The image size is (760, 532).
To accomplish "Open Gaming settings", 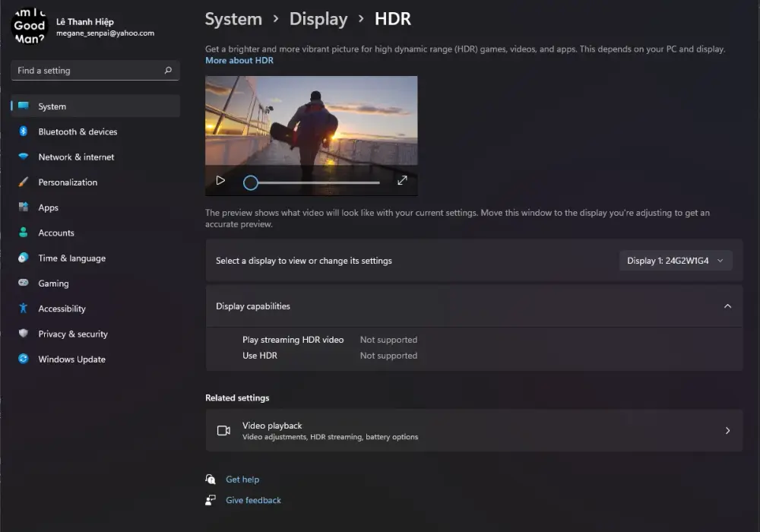I will (95, 283).
